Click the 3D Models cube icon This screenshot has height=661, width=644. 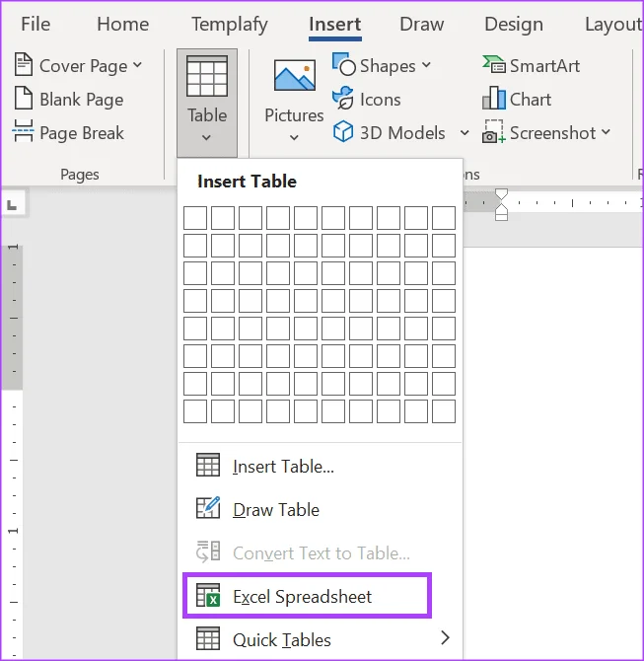[343, 131]
